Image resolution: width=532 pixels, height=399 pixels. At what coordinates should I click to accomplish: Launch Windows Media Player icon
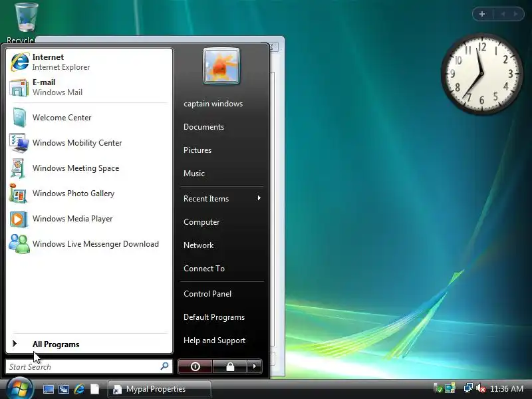pos(19,219)
